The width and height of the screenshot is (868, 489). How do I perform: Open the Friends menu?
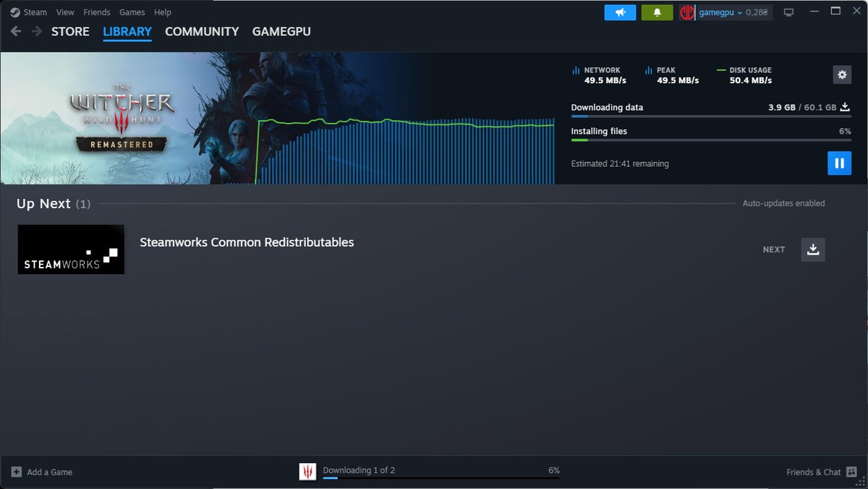(97, 12)
